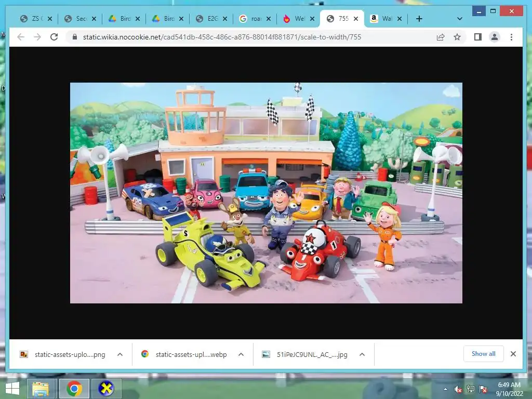Screen dimensions: 532x399
Task: Close the Sec tab
Action: tap(94, 19)
